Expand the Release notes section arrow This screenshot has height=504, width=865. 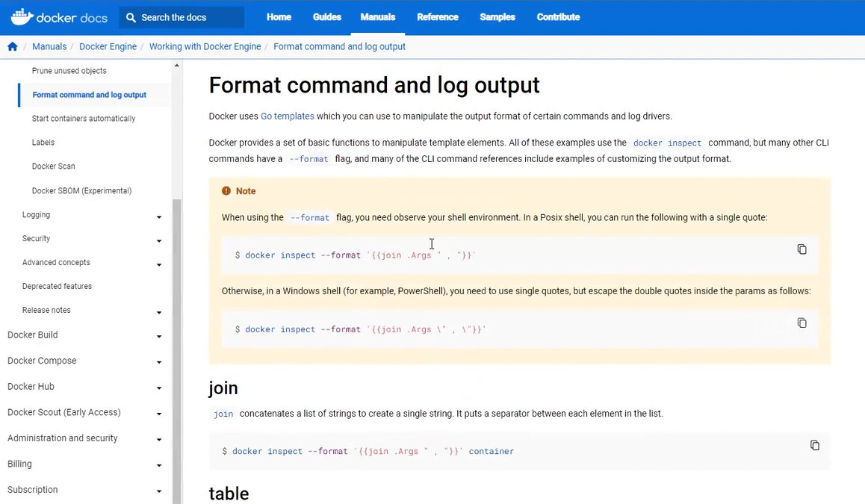click(159, 313)
